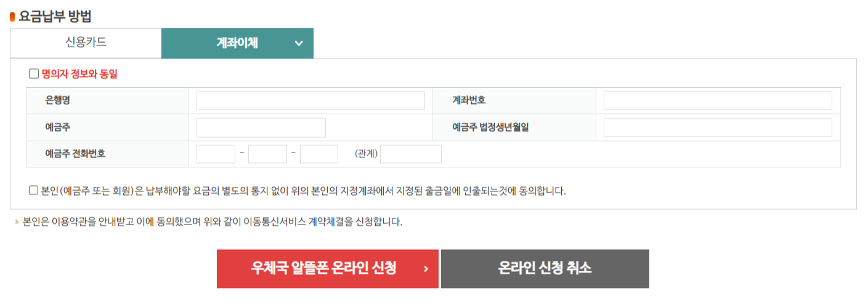Click the 계좌번호 label
This screenshot has width=868, height=307.
[x=469, y=100]
